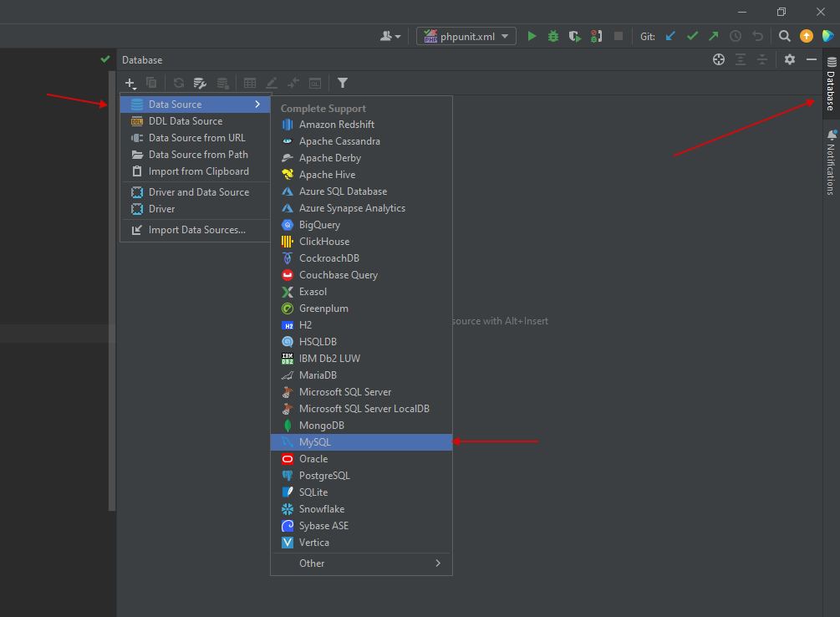Click the Select opened file target icon
840x617 pixels.
(719, 59)
